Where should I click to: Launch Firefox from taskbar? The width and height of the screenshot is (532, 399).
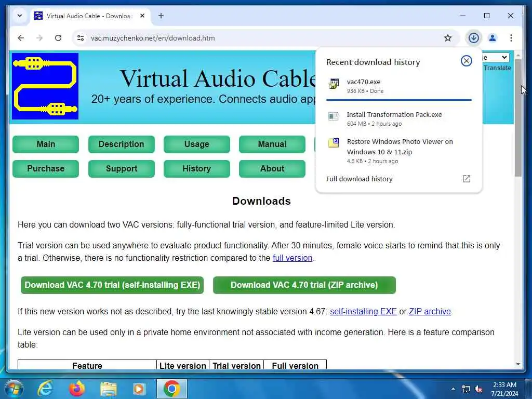coord(77,389)
